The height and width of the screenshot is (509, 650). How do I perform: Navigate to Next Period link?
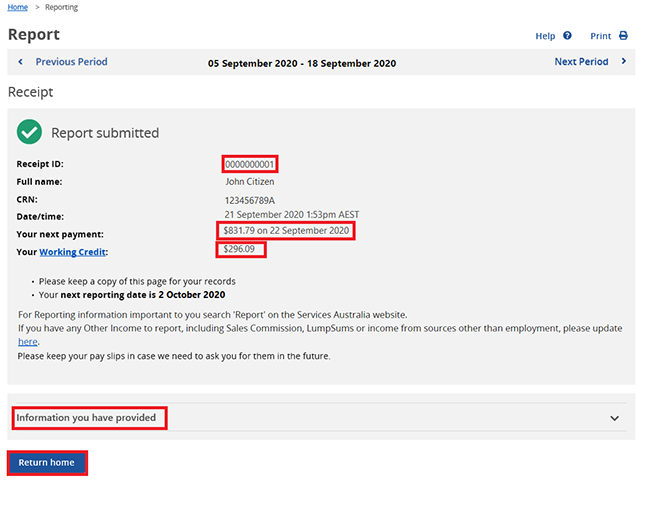tap(581, 62)
